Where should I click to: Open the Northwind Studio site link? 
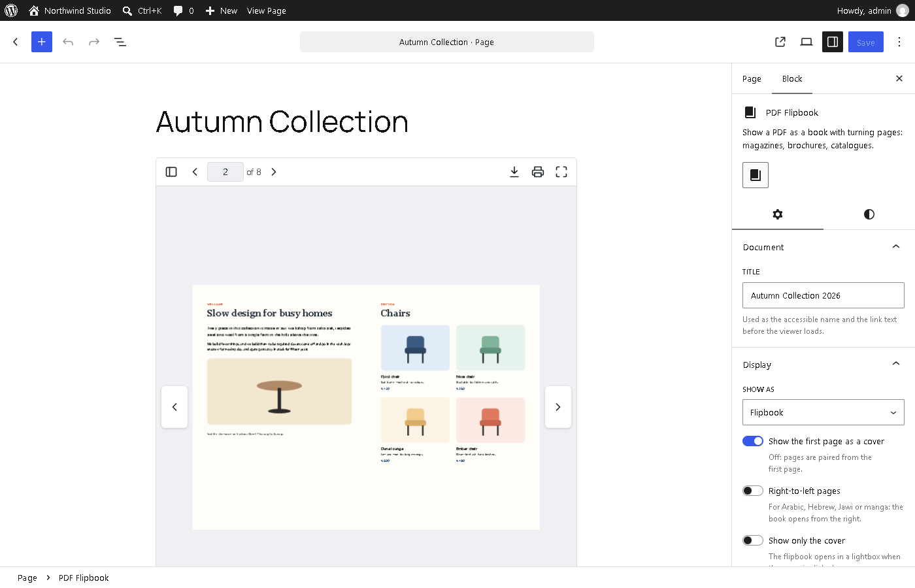69,10
